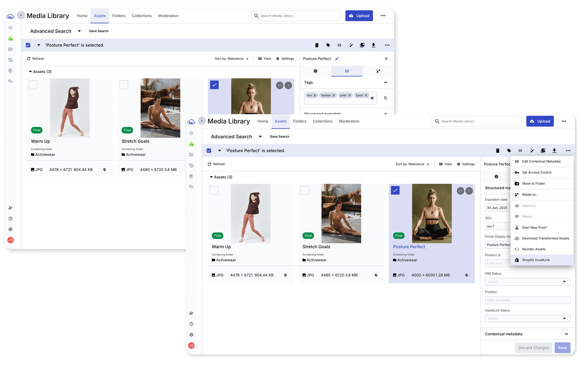
Task: Check the Warm Up asset checkbox in front window
Action: 214,190
